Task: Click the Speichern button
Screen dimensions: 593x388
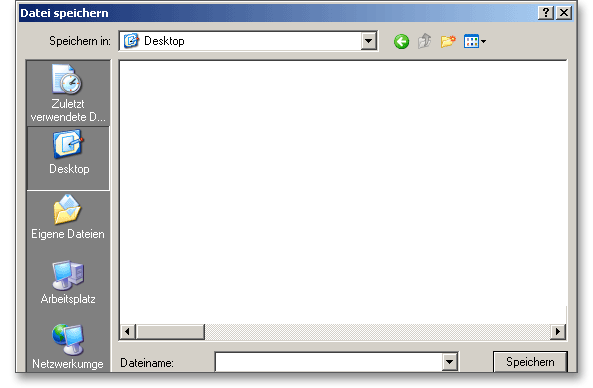Action: point(530,362)
